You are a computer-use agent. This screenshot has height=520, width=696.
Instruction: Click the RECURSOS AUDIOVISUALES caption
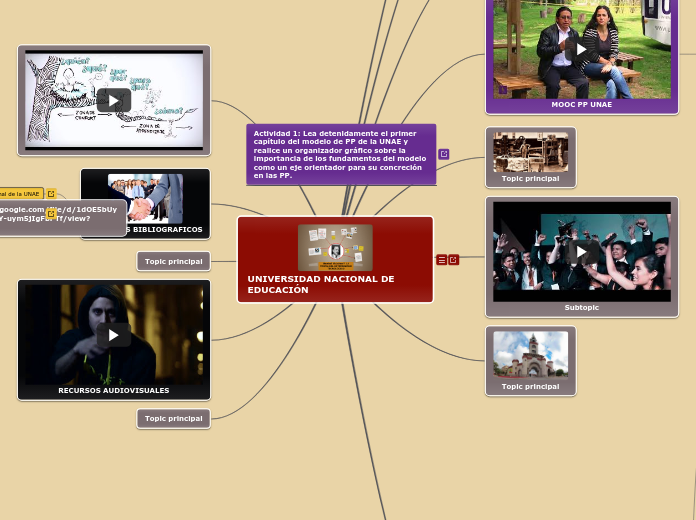click(114, 390)
